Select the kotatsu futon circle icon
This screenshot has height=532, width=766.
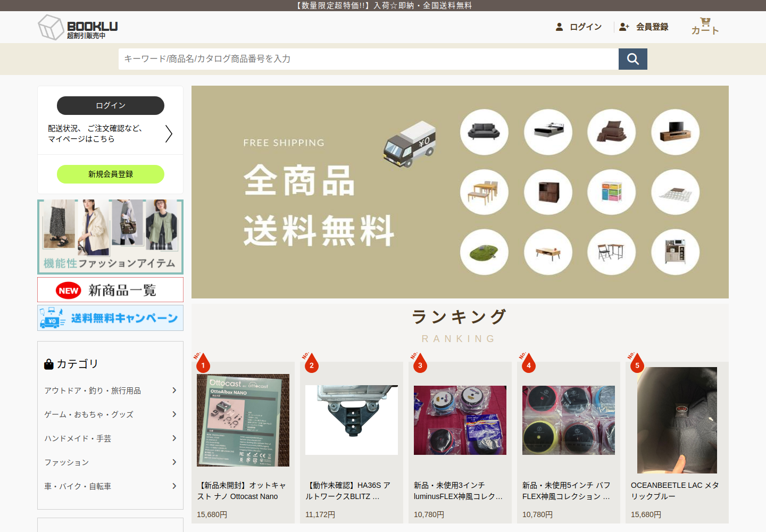676,192
